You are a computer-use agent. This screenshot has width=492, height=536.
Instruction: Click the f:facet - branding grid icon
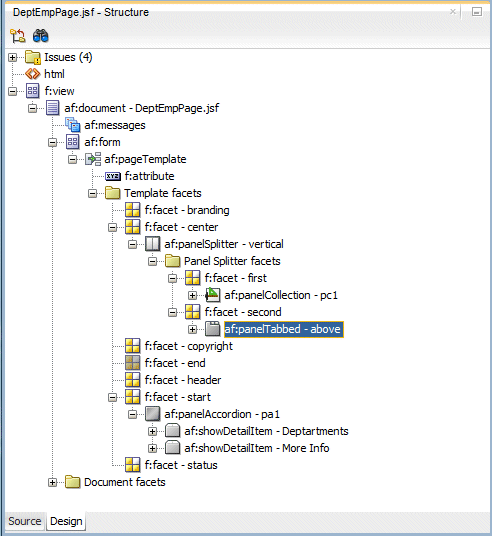click(x=133, y=210)
